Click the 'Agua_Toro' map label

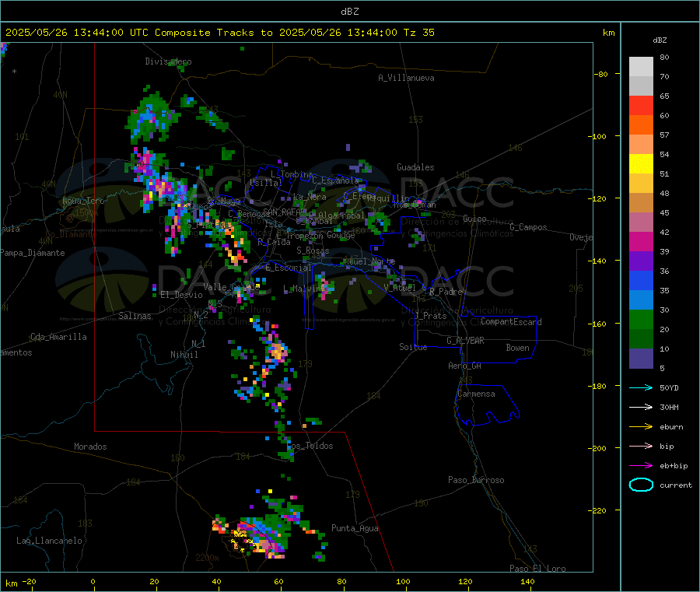click(83, 201)
